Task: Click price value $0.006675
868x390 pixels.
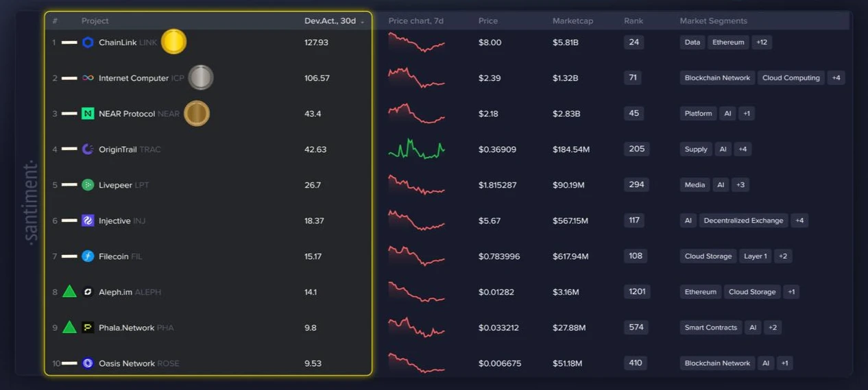Action: coord(500,363)
